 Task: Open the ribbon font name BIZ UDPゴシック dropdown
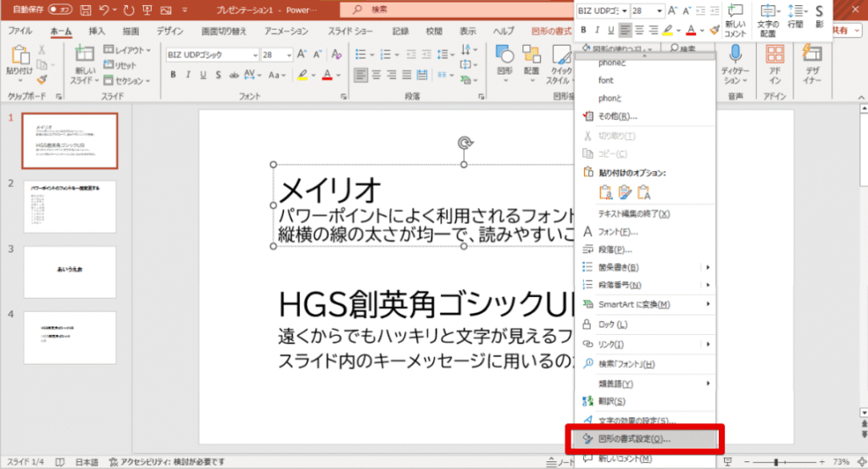(x=255, y=55)
